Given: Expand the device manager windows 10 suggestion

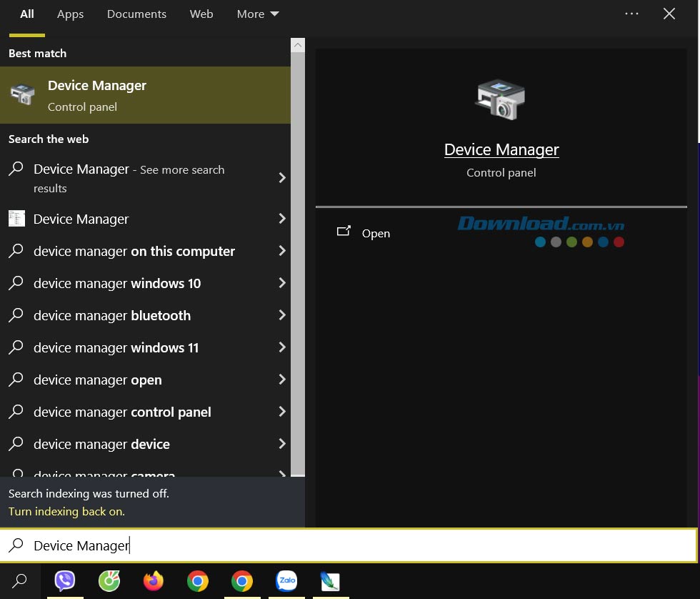Looking at the screenshot, I should pos(116,283).
